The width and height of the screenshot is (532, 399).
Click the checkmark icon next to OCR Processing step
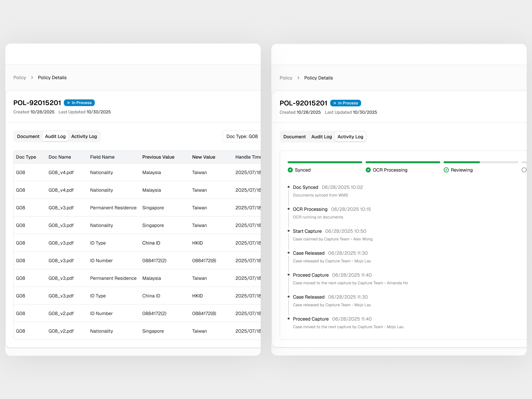click(368, 170)
